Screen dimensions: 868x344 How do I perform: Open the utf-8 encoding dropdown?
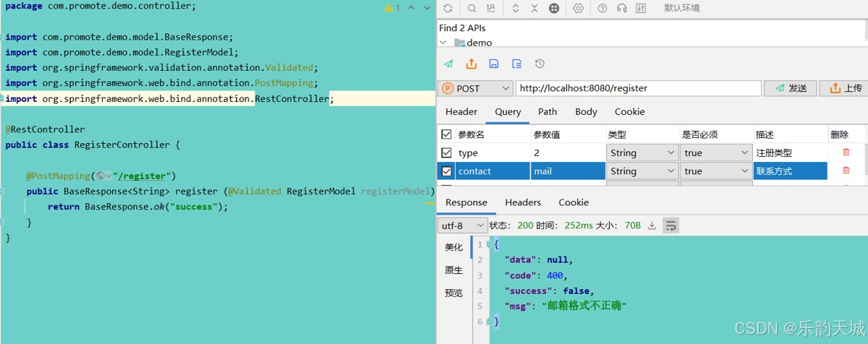tap(463, 225)
